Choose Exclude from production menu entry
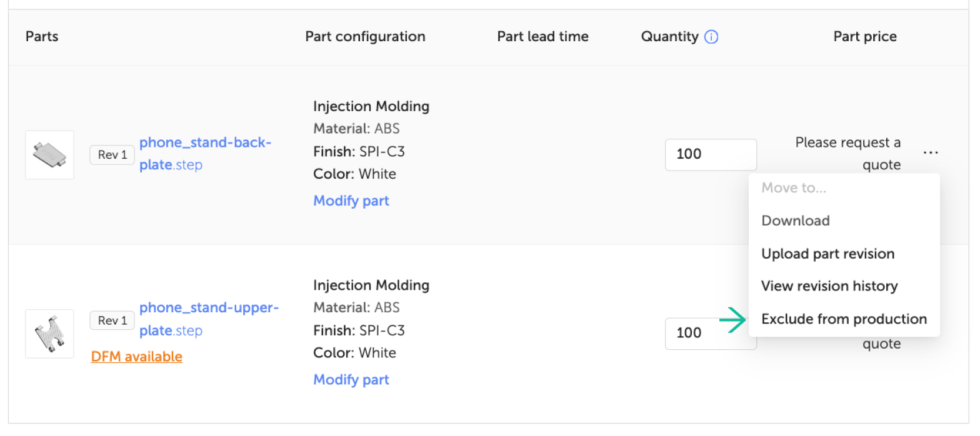The height and width of the screenshot is (436, 980). point(844,319)
